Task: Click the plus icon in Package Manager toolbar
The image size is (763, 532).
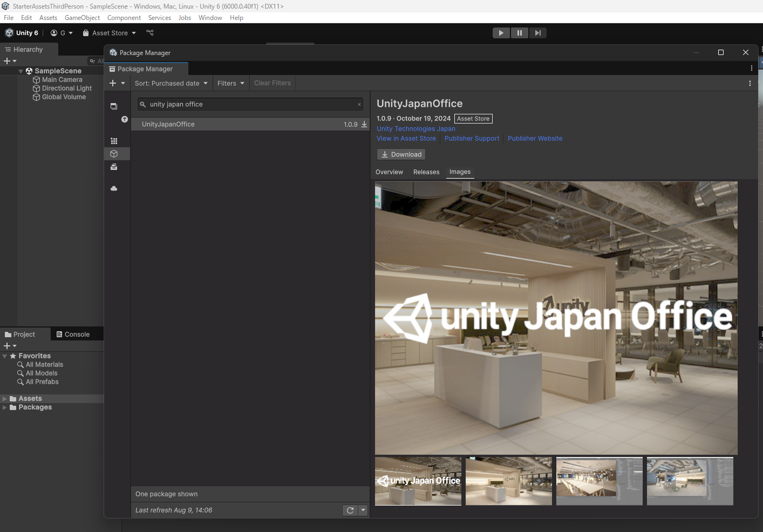Action: [113, 83]
